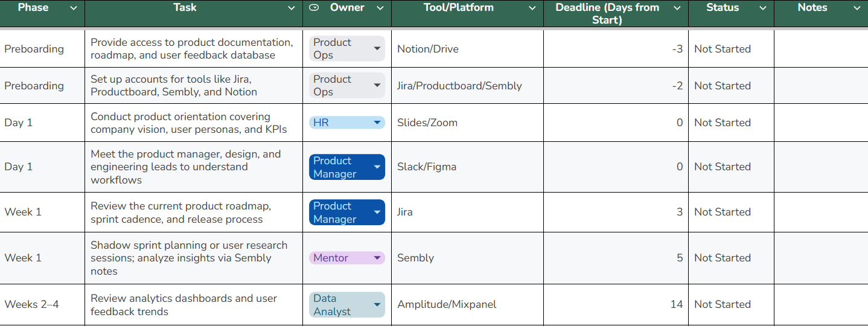Image resolution: width=868 pixels, height=326 pixels.
Task: Open the Status column filter arrow
Action: tap(763, 8)
